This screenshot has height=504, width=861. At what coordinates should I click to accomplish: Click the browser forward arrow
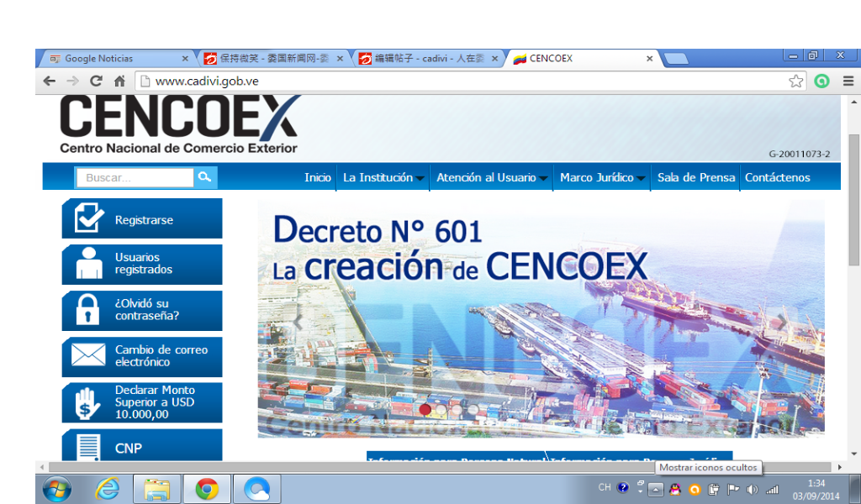tap(72, 81)
